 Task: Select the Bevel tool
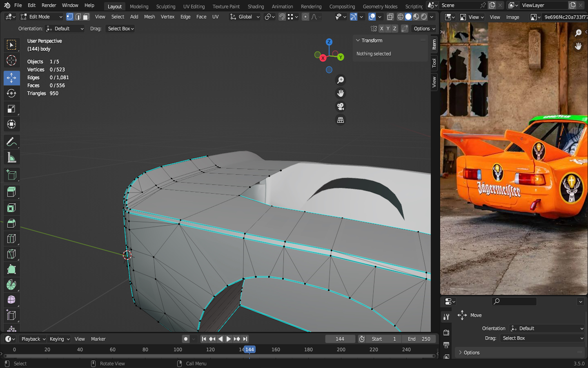pyautogui.click(x=11, y=223)
